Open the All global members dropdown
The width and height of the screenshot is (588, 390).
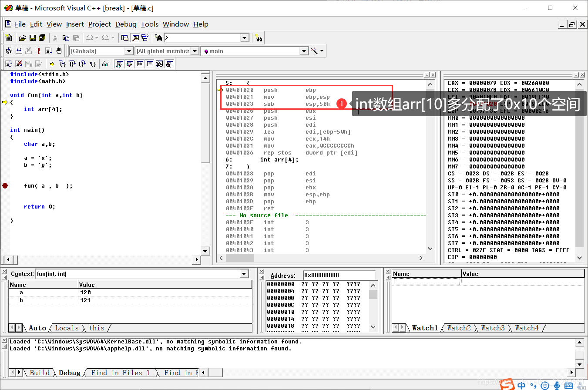[x=195, y=51]
